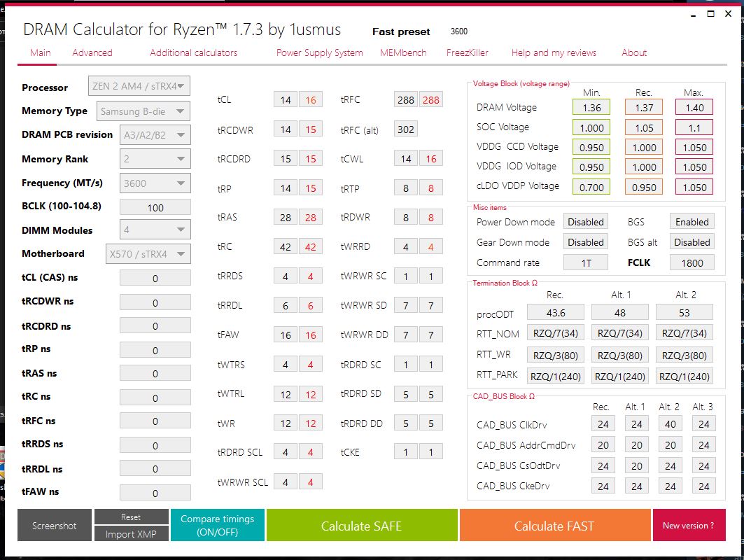Click RTT_PARK Alt. 2 RZQ/1(240) value

click(685, 377)
